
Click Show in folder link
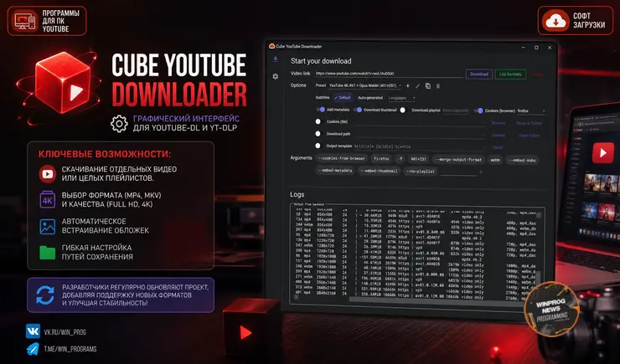coord(529,123)
